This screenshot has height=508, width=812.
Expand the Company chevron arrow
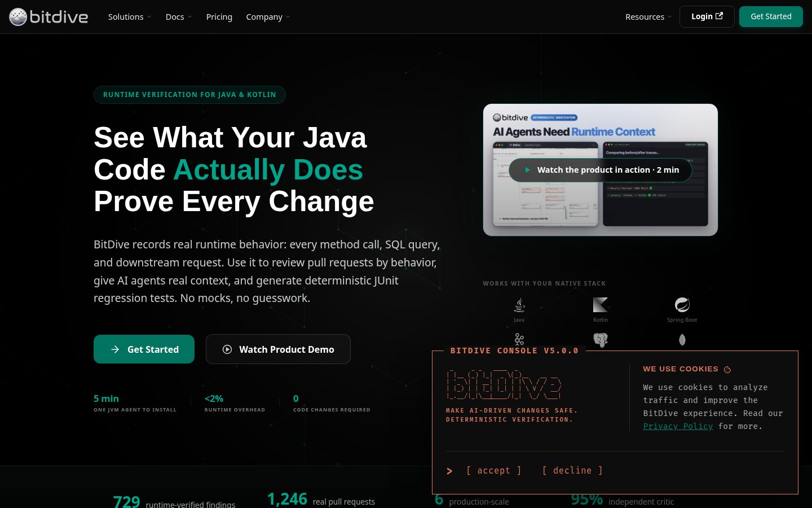[x=288, y=17]
